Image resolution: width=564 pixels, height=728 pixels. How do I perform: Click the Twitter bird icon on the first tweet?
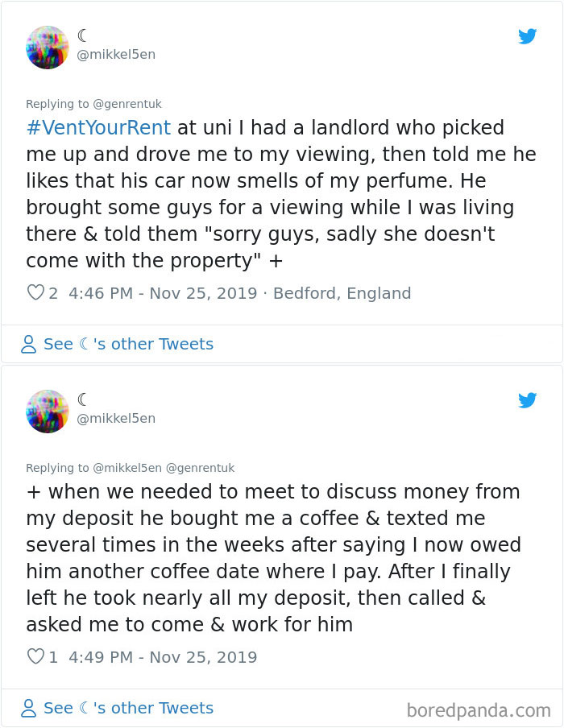pos(528,36)
